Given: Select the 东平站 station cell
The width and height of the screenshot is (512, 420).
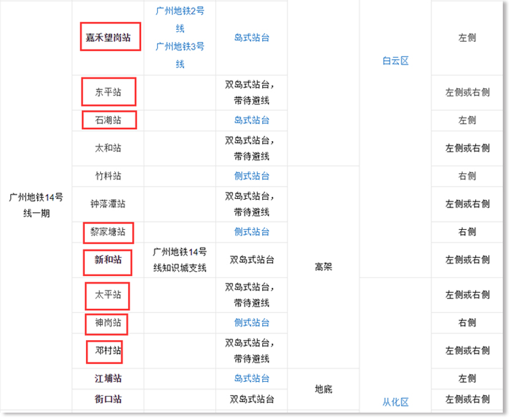Looking at the screenshot, I should (x=108, y=93).
